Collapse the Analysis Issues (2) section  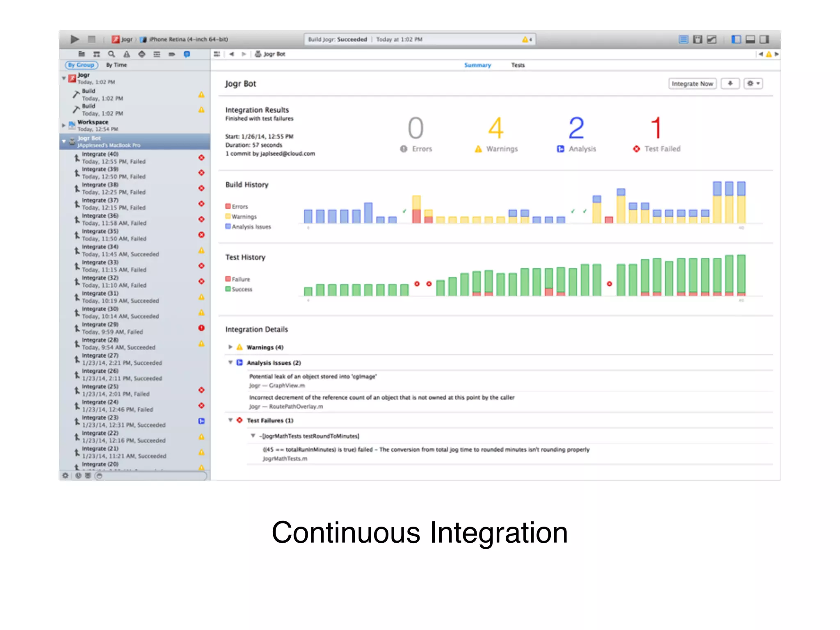tap(231, 363)
